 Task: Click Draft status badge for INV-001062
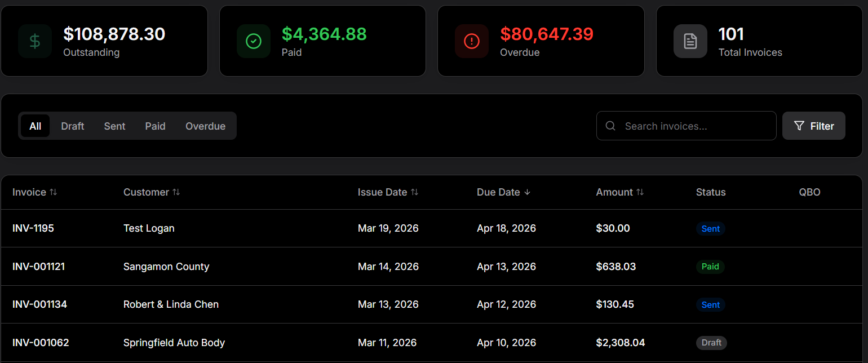click(x=711, y=343)
